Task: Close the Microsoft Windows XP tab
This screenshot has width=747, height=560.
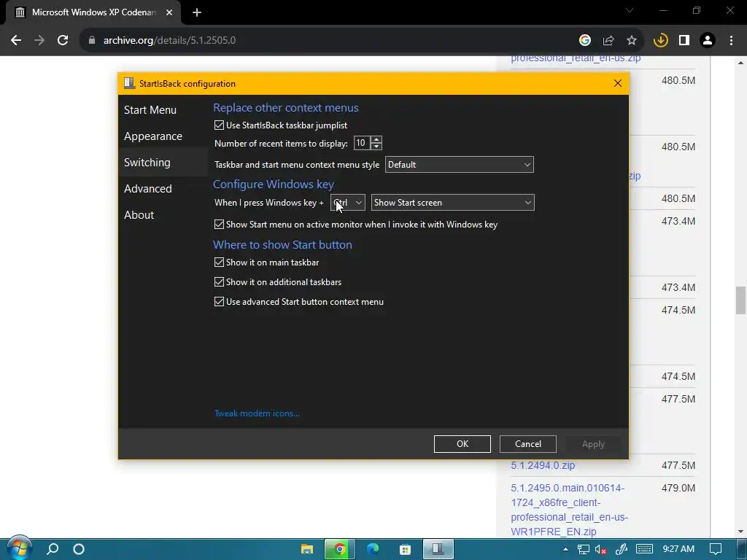Action: [x=169, y=12]
